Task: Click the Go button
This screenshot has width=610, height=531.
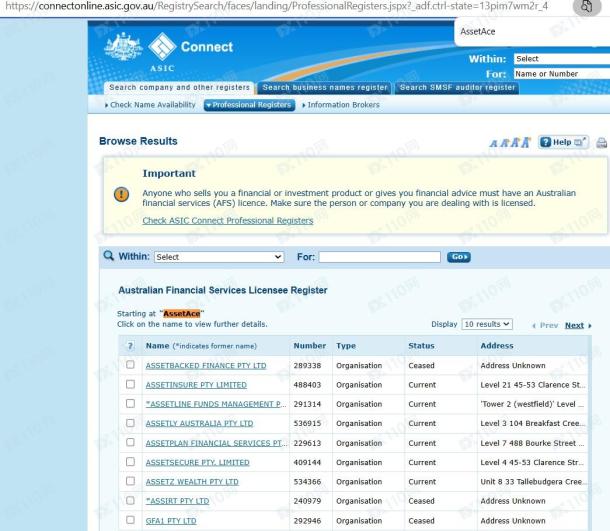Action: tap(459, 257)
